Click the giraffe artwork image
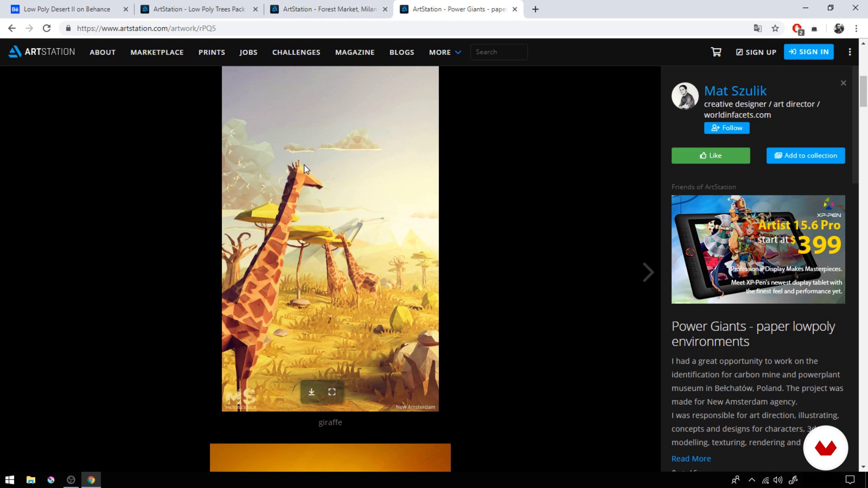The height and width of the screenshot is (488, 868). pyautogui.click(x=330, y=239)
